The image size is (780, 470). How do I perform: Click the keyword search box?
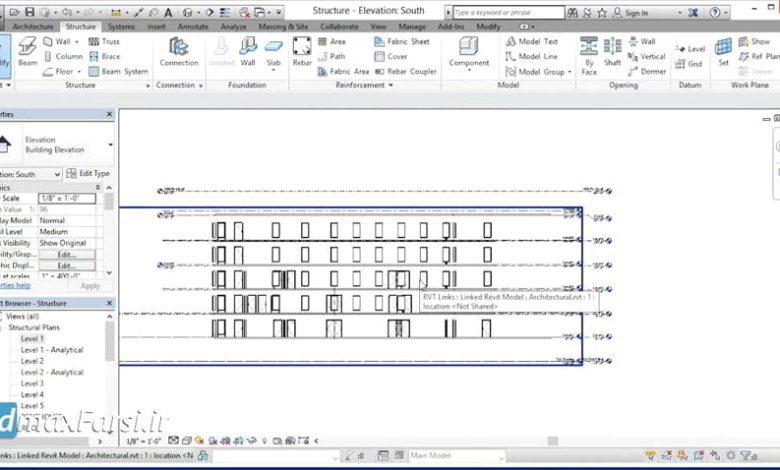coord(508,12)
